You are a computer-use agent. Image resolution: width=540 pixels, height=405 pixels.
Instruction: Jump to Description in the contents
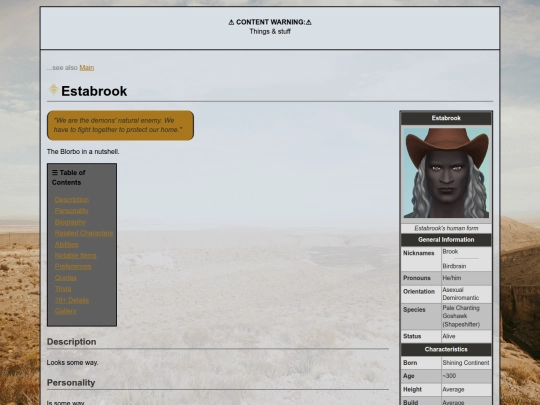[72, 200]
